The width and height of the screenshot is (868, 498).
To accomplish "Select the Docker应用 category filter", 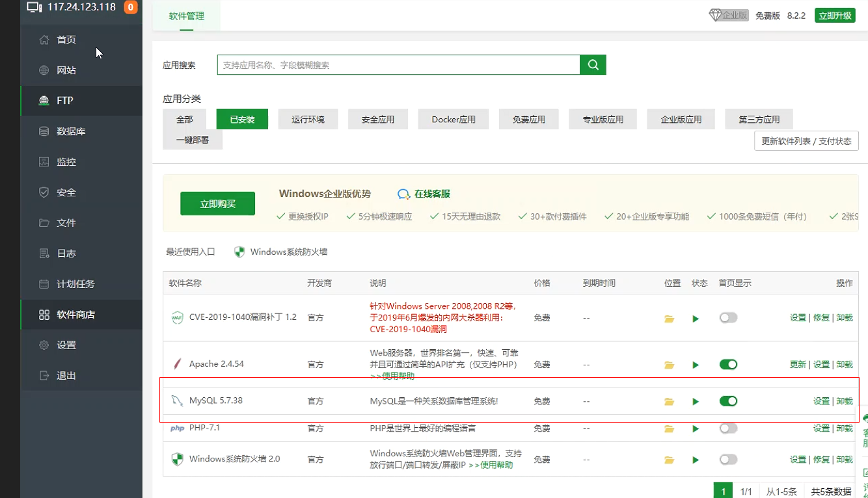I will (x=454, y=120).
